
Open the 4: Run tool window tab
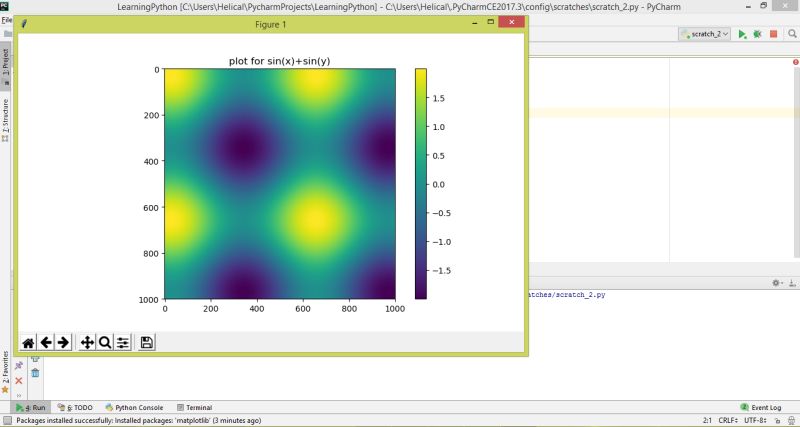(31, 408)
